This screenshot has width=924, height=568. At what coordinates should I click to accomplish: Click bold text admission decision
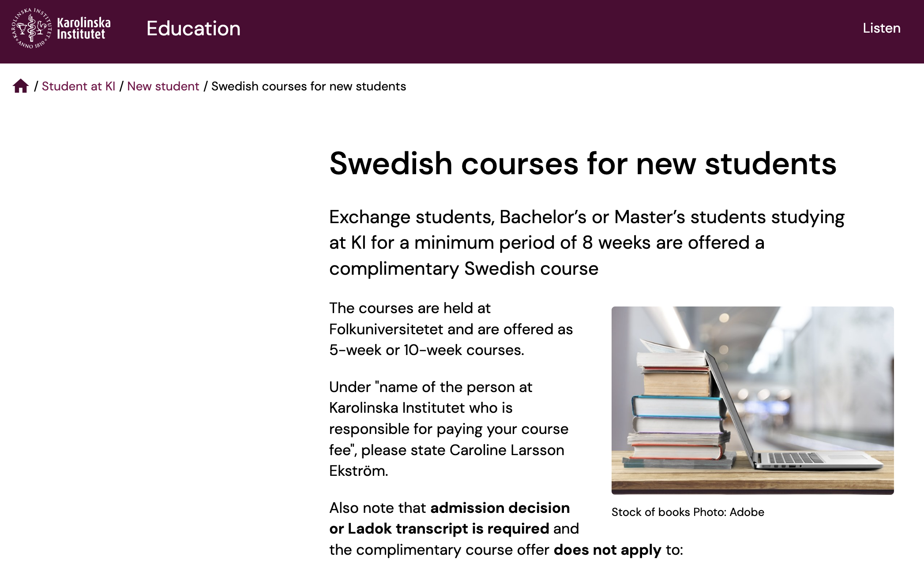[x=500, y=508]
